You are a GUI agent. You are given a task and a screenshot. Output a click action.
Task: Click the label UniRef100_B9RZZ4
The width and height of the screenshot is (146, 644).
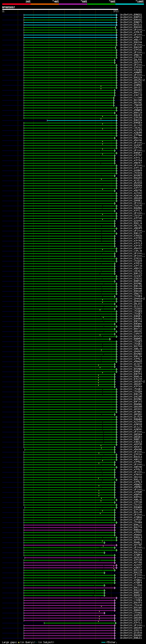(131, 120)
